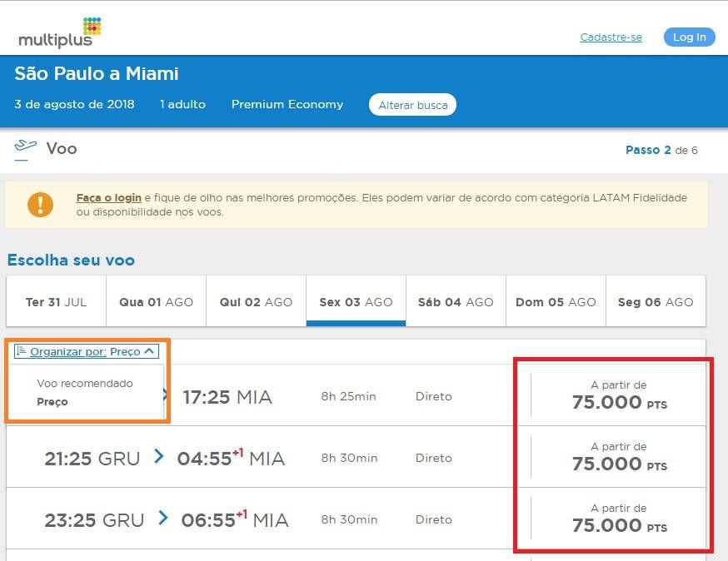Image resolution: width=728 pixels, height=561 pixels.
Task: Click the 17:25 MIA arrival time
Action: 227,397
